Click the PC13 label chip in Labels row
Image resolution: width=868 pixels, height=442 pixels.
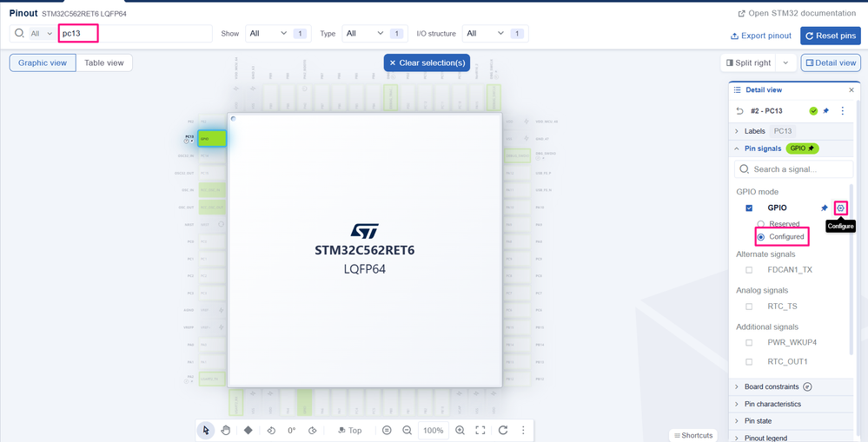point(783,131)
